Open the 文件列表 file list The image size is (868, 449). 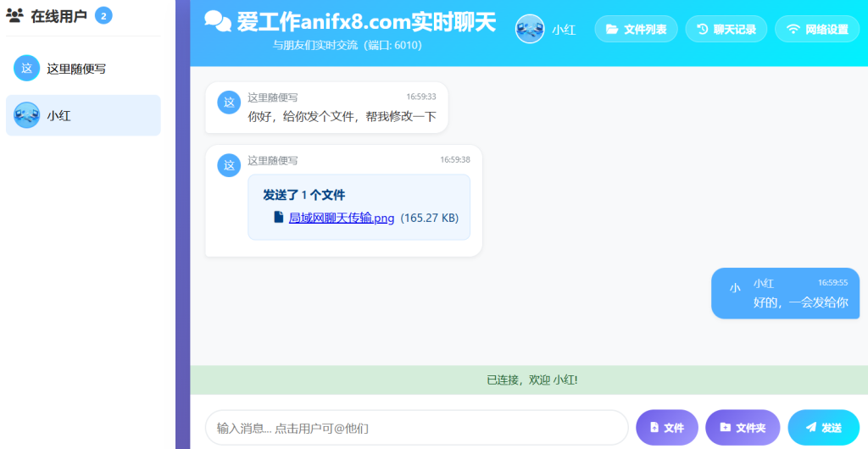(x=636, y=30)
